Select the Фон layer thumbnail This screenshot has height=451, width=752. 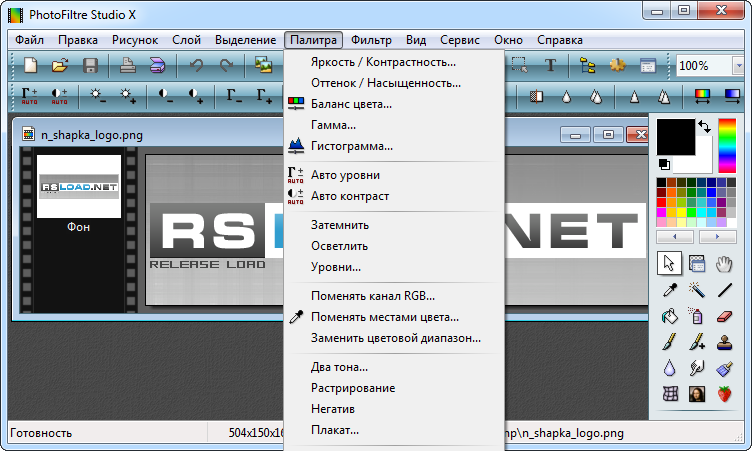pos(79,186)
